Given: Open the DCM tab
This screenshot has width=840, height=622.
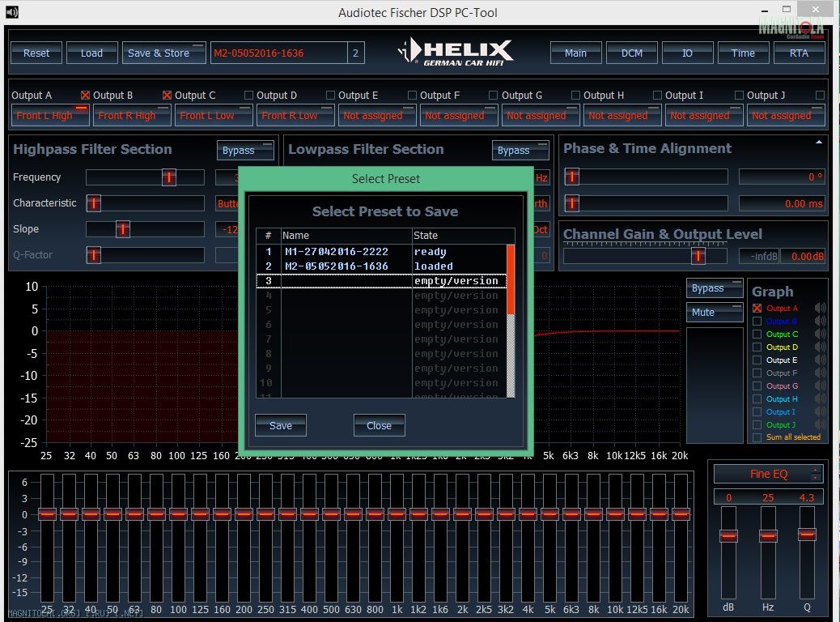Looking at the screenshot, I should pos(631,53).
